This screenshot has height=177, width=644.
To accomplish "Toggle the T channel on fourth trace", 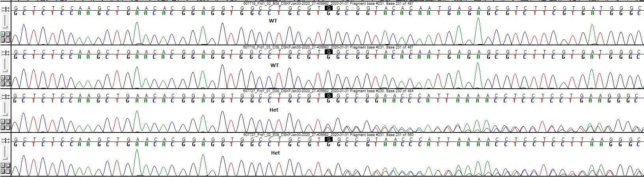I will (7, 171).
